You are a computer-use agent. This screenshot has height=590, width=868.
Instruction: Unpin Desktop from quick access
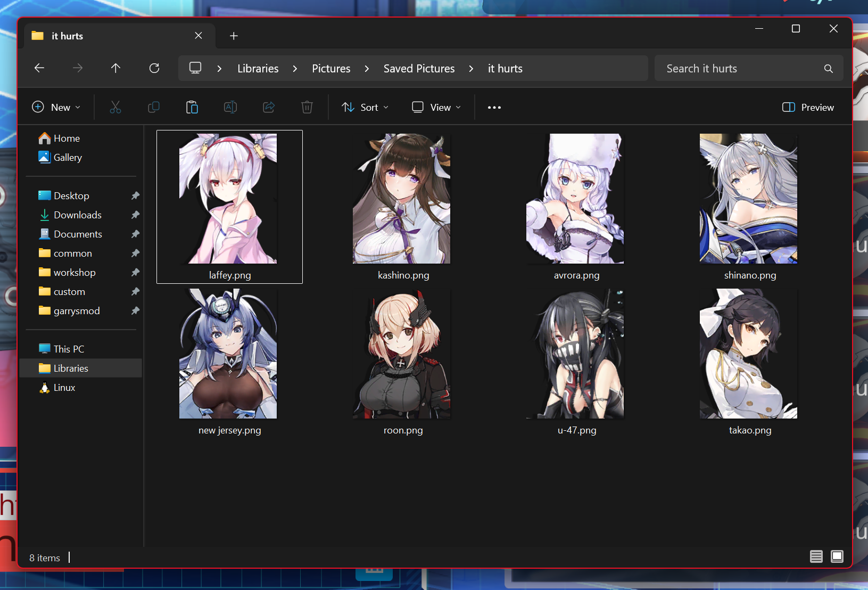pyautogui.click(x=135, y=196)
